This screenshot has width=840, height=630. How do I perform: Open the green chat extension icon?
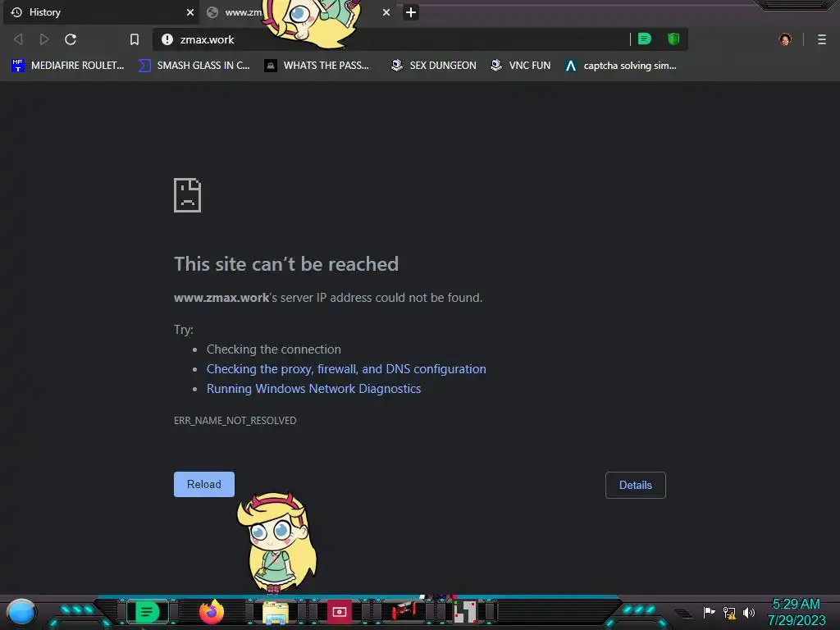pos(645,39)
